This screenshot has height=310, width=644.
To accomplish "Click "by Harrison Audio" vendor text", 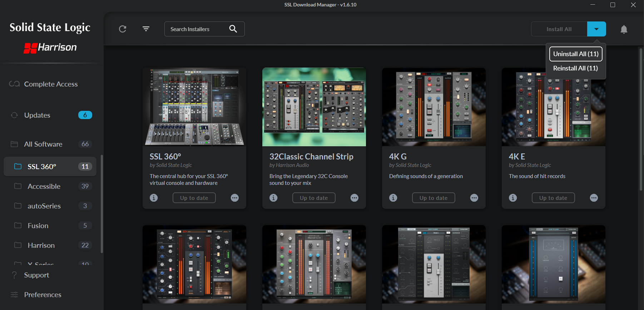I will tap(289, 165).
